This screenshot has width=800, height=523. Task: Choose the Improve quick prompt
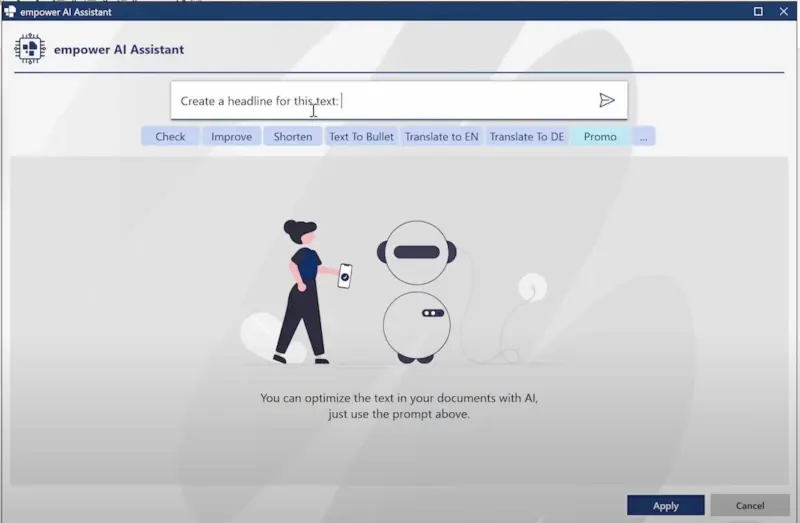232,136
